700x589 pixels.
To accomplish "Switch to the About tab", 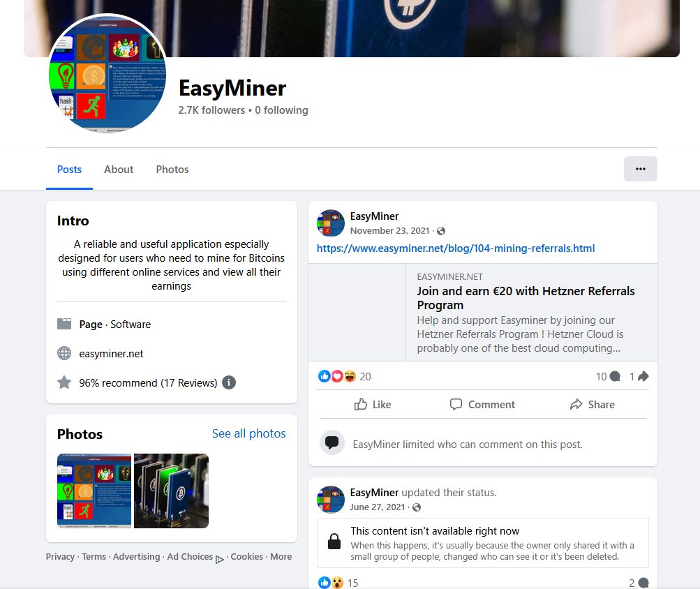I will tap(119, 170).
